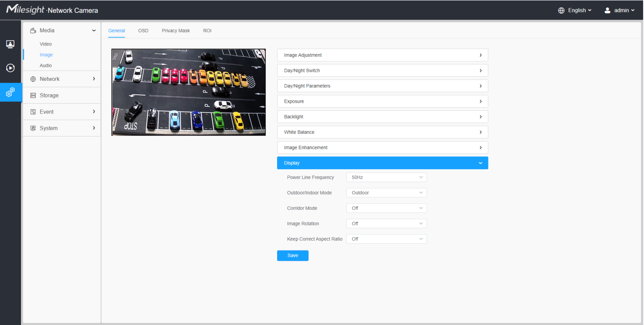Open Playback from the play icon

[10, 68]
